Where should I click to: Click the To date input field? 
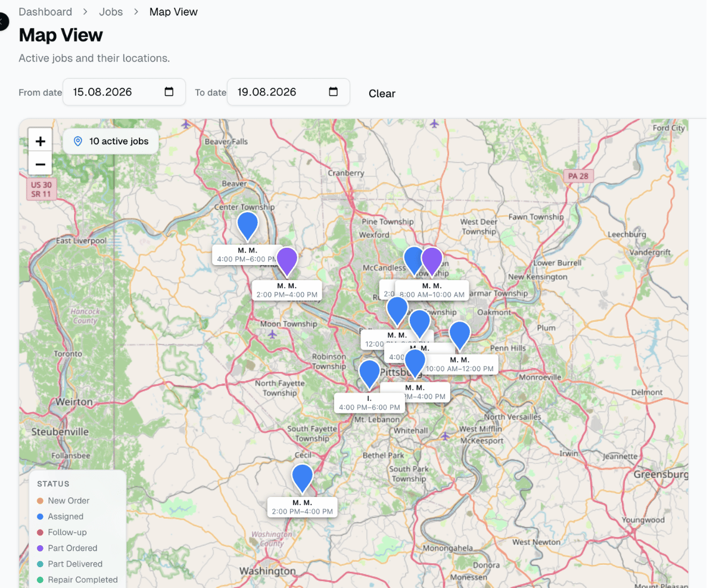pyautogui.click(x=288, y=92)
